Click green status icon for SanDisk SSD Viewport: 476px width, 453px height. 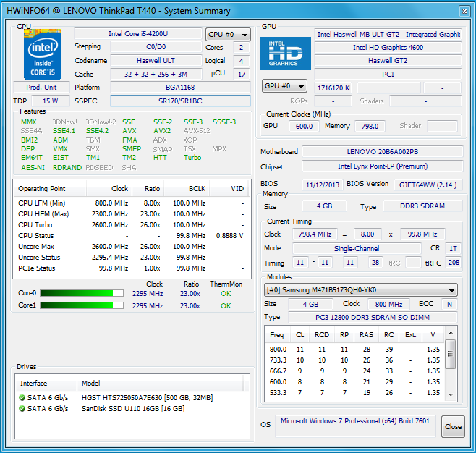click(x=22, y=408)
